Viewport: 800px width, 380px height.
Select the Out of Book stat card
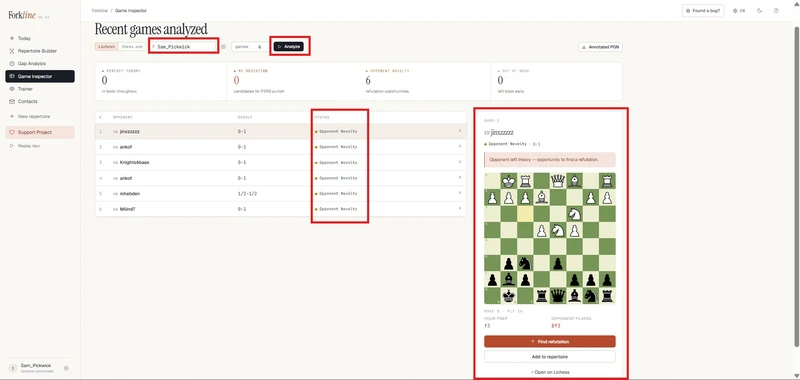(557, 81)
